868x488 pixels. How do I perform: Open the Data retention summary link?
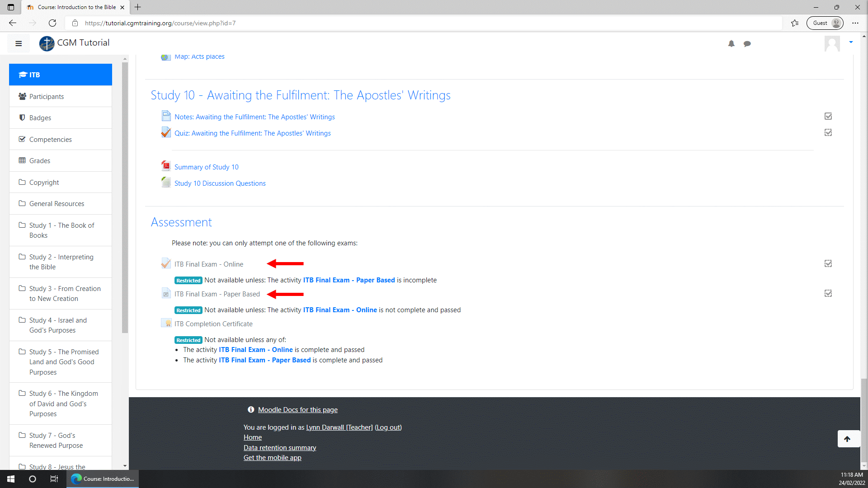tap(279, 447)
